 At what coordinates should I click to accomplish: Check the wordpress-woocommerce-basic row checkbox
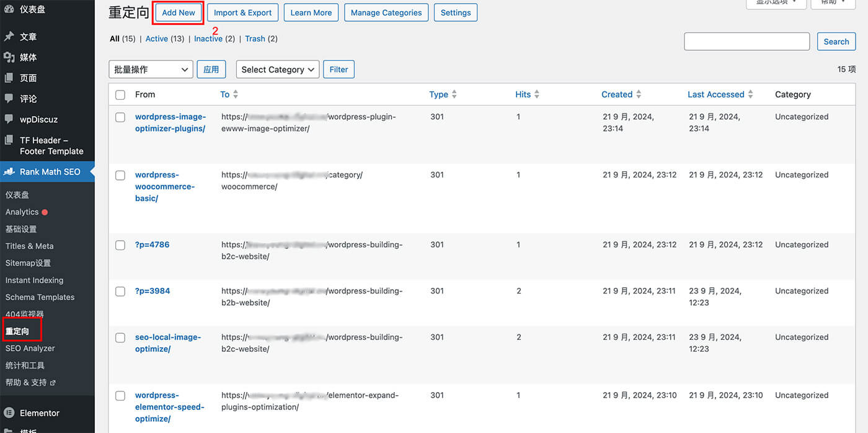[x=120, y=176]
